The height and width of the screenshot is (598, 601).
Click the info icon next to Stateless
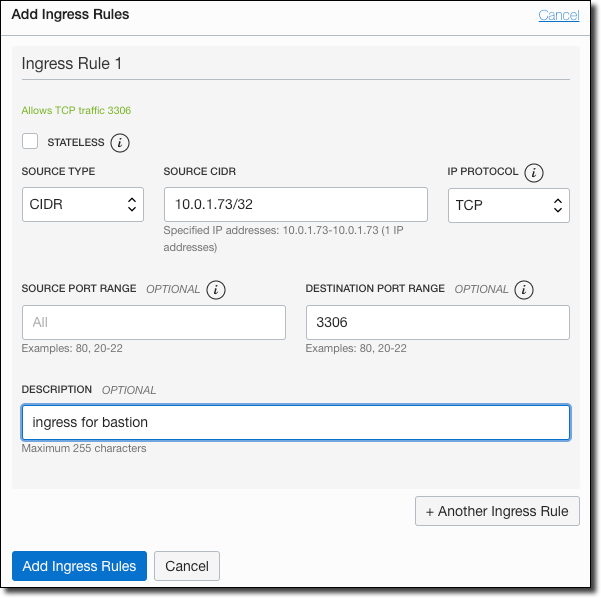(120, 142)
